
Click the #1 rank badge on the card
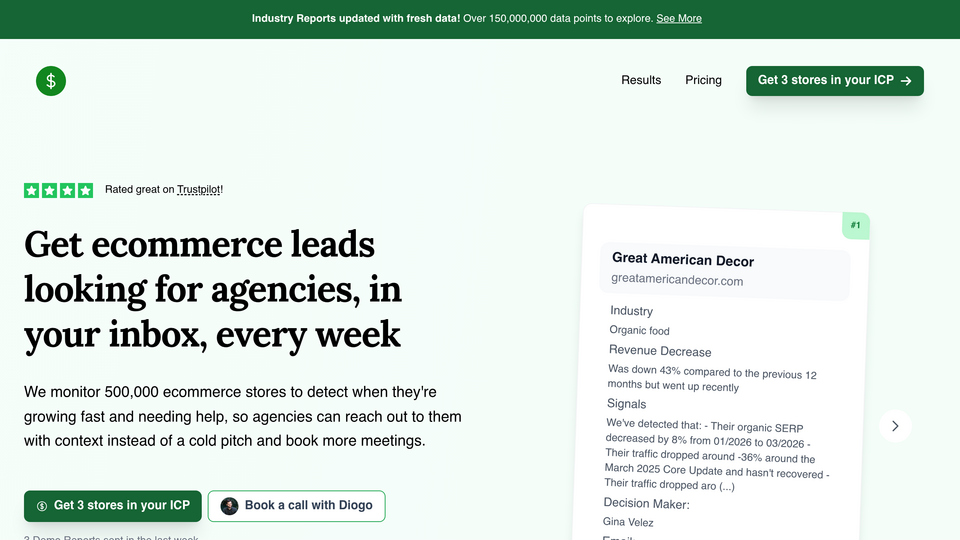tap(855, 225)
